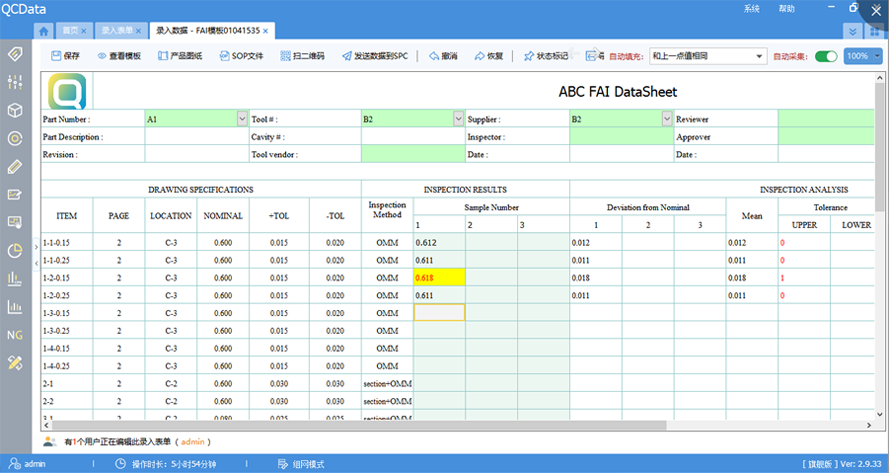Expand the 自动填充 fill-mode dropdown
The height and width of the screenshot is (473, 890).
(x=759, y=56)
